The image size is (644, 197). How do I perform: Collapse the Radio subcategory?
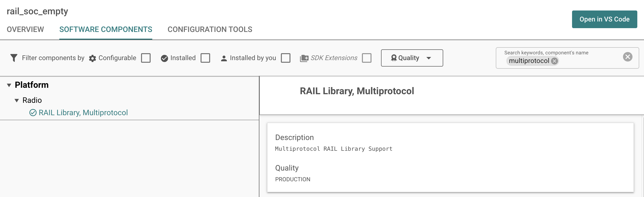(x=17, y=100)
